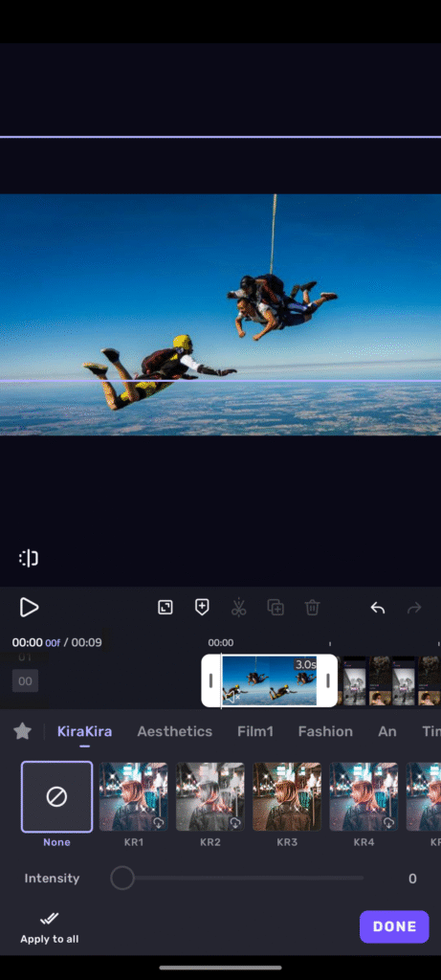Click the mute icon on the clip
The width and height of the screenshot is (441, 980).
(232, 697)
